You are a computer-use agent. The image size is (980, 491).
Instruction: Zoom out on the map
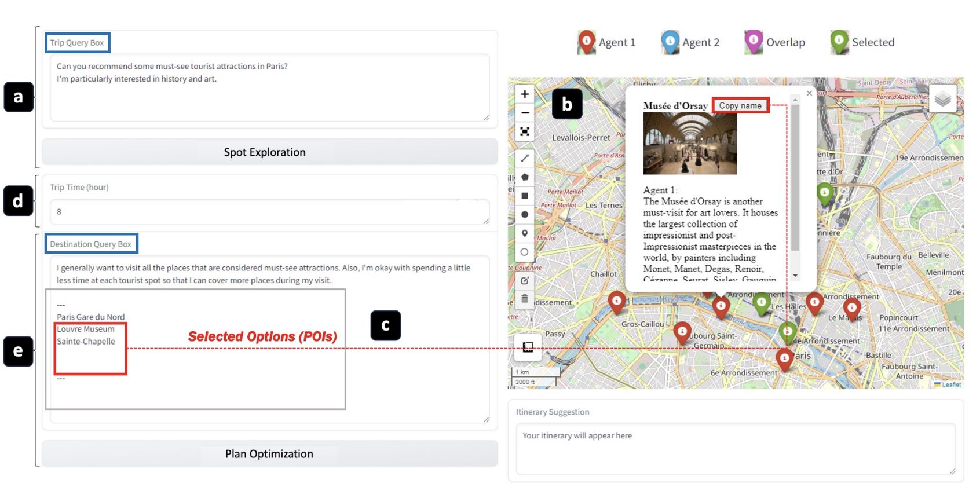click(x=525, y=113)
